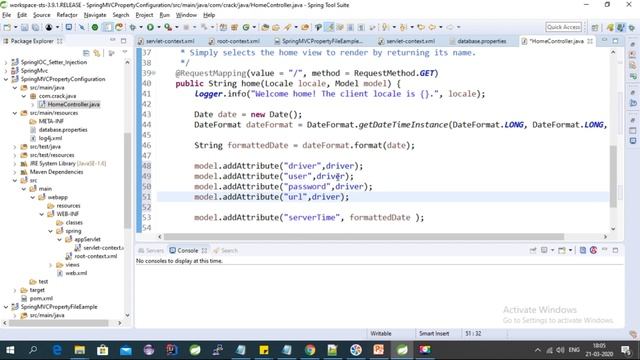This screenshot has height=360, width=640.
Task: Click the Display Selected Console icon
Action: (x=544, y=250)
